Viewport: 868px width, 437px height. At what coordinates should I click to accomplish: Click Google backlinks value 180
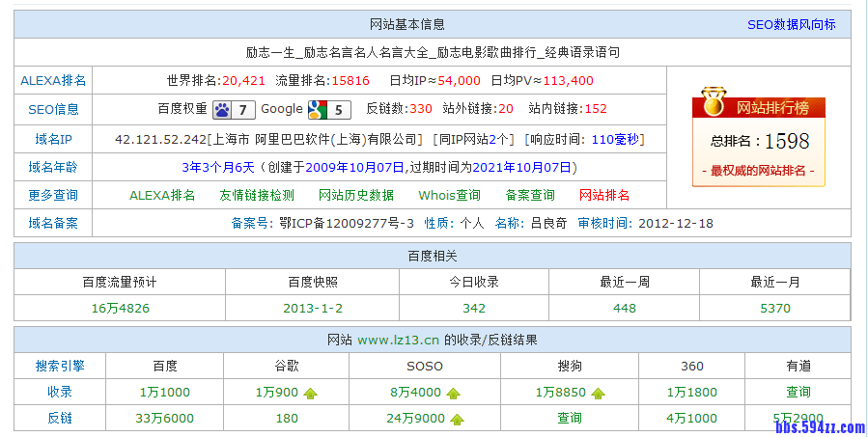tap(287, 419)
